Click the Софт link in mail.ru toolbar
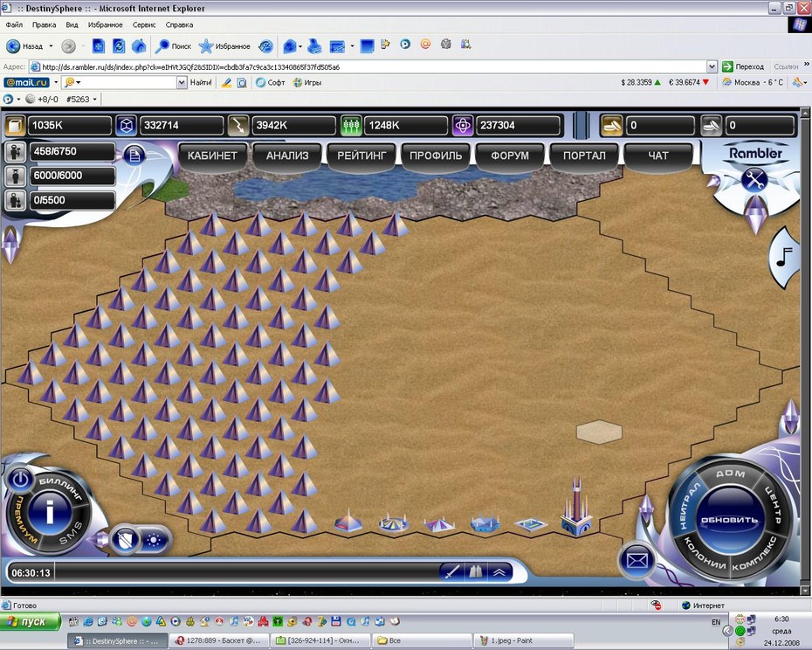The height and width of the screenshot is (650, 812). pyautogui.click(x=271, y=82)
